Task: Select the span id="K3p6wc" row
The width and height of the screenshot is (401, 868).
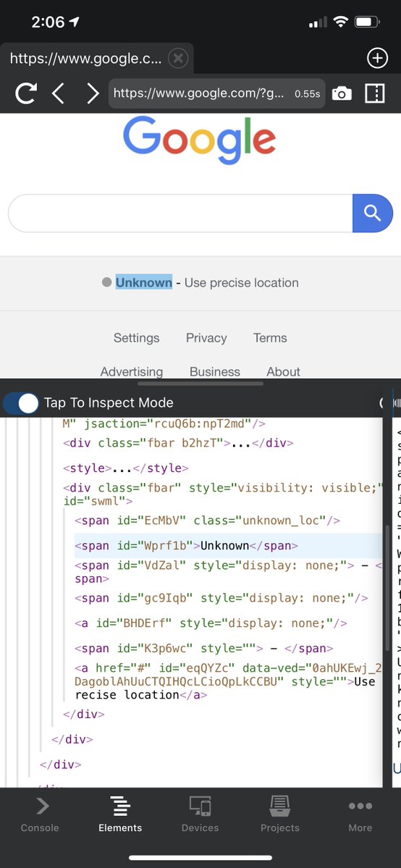Action: coord(204,648)
